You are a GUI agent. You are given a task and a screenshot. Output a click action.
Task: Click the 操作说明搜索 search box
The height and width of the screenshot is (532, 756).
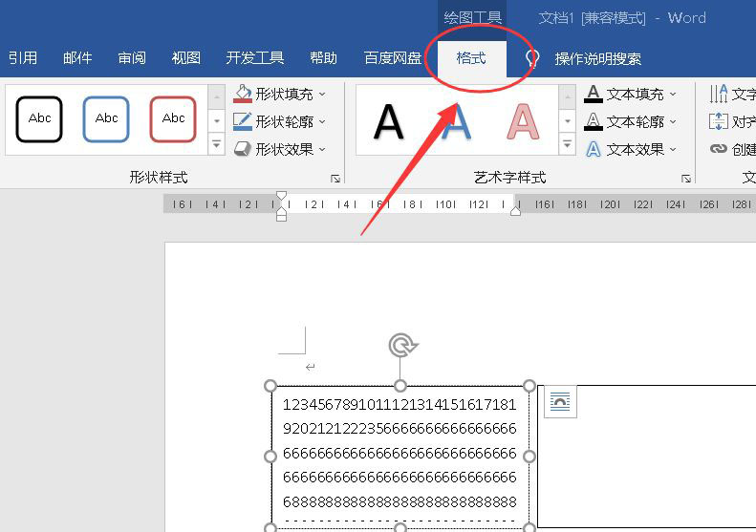(x=598, y=59)
